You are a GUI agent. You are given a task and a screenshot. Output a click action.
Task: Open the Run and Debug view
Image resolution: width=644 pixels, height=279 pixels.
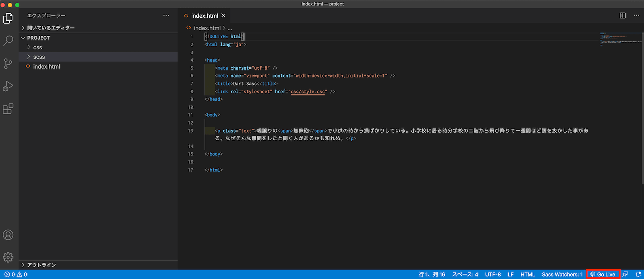(x=8, y=86)
